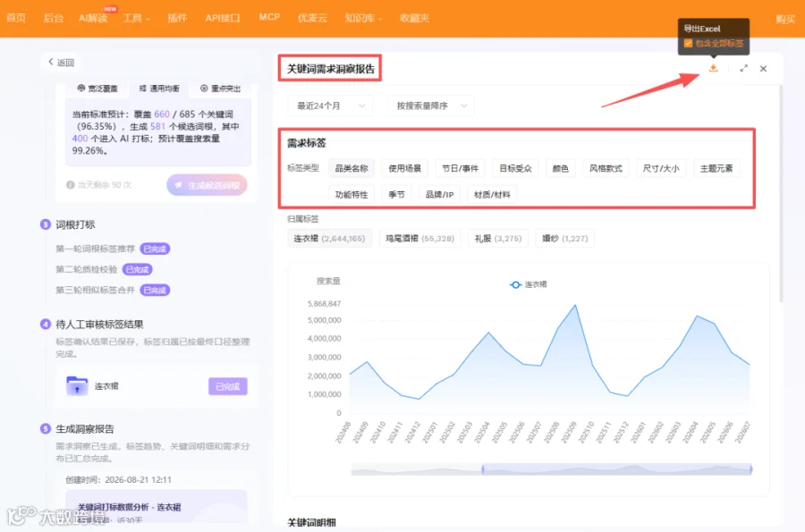The width and height of the screenshot is (805, 532).
Task: Select the 季节 tag type
Action: coord(396,194)
